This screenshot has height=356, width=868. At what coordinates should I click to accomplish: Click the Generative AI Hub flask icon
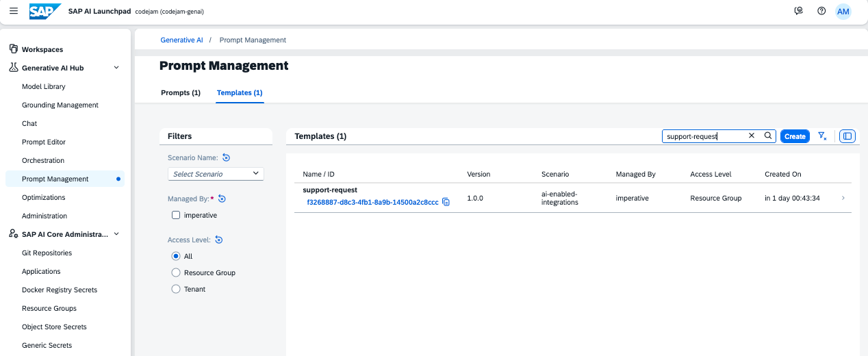click(13, 68)
